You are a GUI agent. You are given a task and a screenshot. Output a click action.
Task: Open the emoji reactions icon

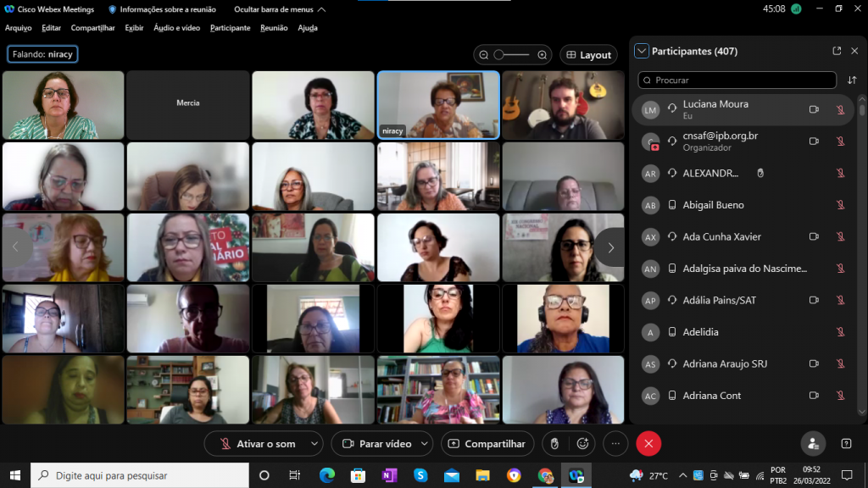(x=582, y=443)
